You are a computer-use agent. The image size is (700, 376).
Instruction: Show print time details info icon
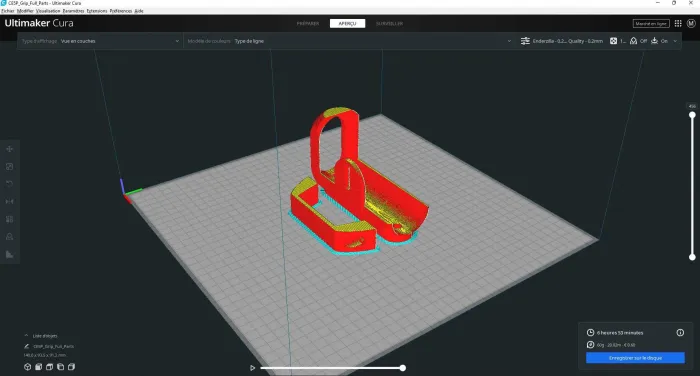pos(680,332)
